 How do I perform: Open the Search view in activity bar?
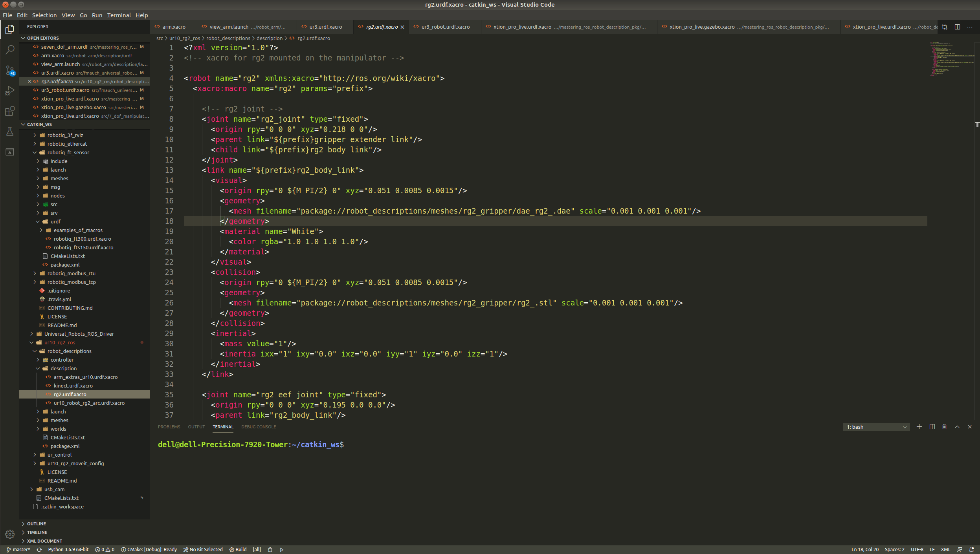pos(10,49)
